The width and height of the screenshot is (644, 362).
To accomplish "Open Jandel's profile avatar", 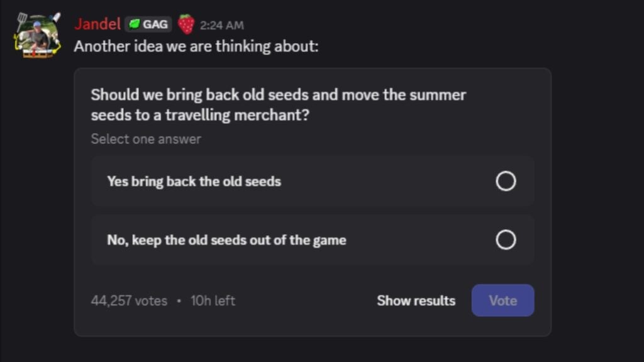I will click(37, 36).
